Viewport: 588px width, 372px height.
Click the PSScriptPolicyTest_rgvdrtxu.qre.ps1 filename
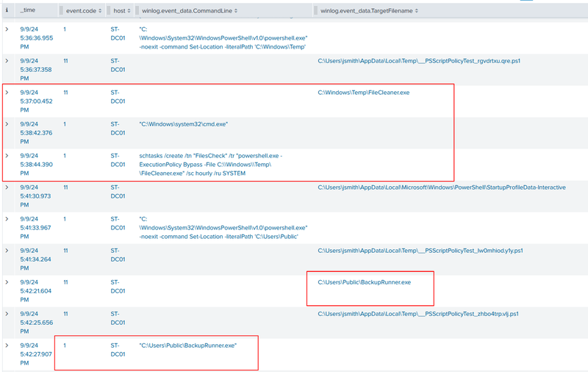tap(419, 61)
